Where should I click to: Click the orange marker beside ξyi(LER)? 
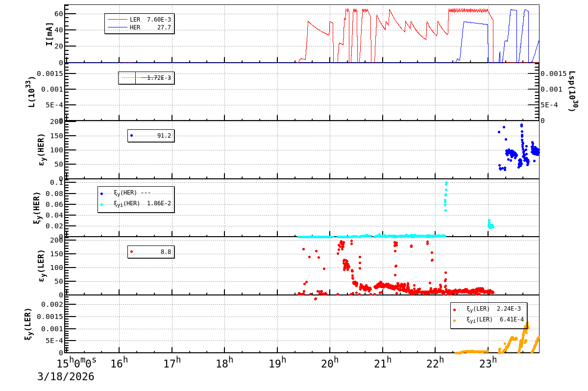(454, 320)
